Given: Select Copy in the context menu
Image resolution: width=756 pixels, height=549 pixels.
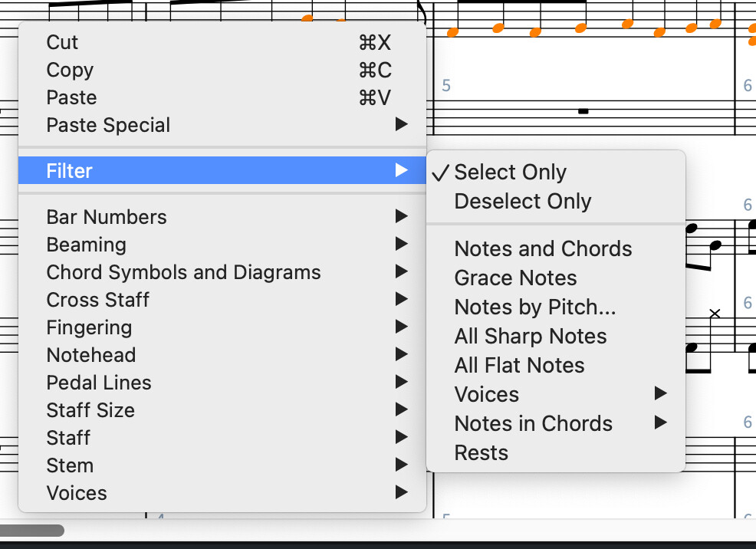Looking at the screenshot, I should (x=70, y=70).
